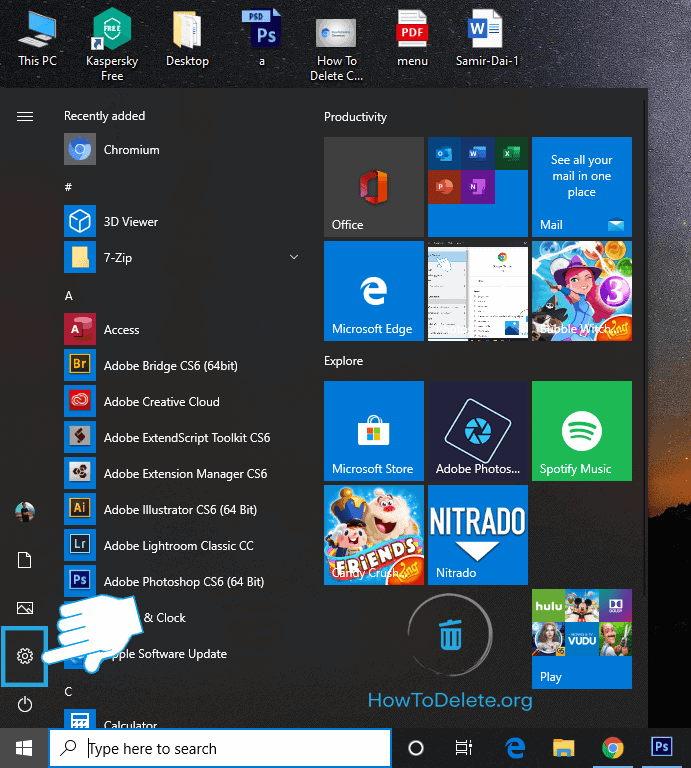
Task: Open Cortana circle on the taskbar
Action: click(416, 748)
